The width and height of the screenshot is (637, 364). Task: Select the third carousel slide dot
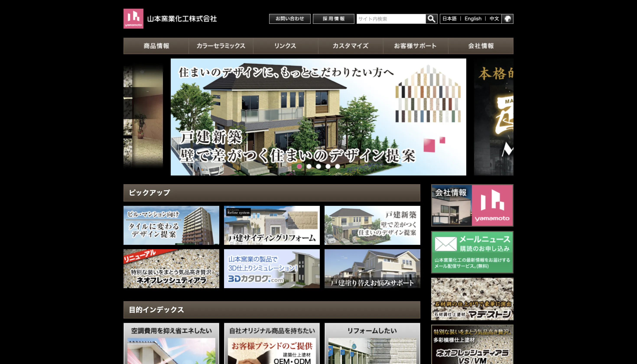point(318,166)
